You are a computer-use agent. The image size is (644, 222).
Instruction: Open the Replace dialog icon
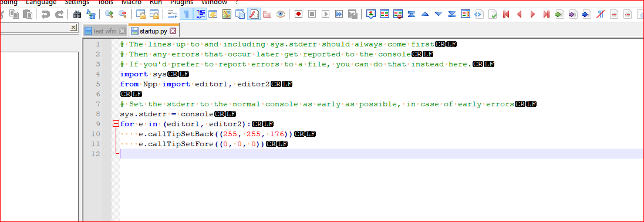[91, 14]
